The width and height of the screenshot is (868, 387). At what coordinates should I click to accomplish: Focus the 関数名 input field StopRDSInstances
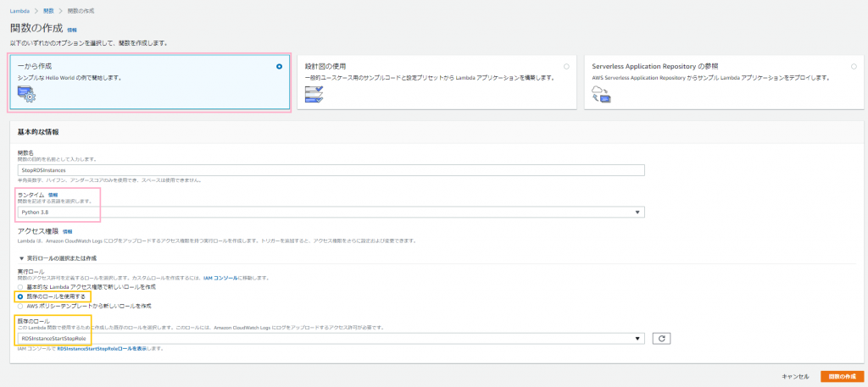331,170
